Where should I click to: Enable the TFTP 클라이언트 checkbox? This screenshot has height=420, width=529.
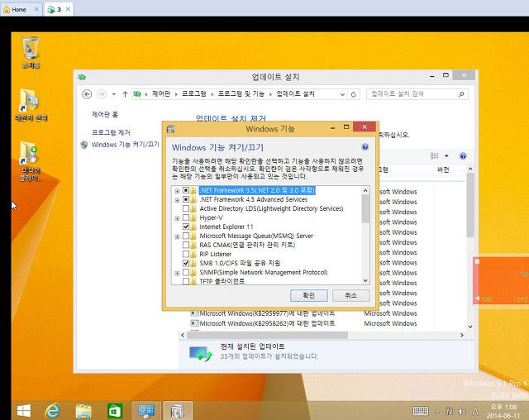185,281
